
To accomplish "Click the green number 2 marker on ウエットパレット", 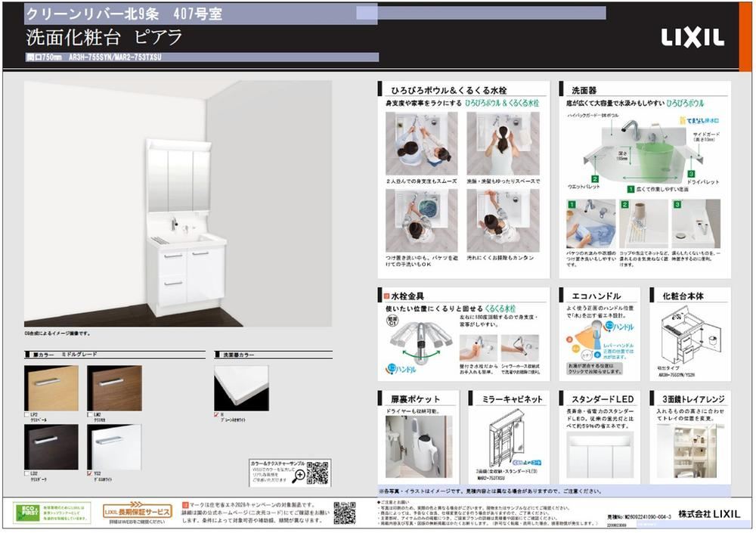I will tap(595, 179).
